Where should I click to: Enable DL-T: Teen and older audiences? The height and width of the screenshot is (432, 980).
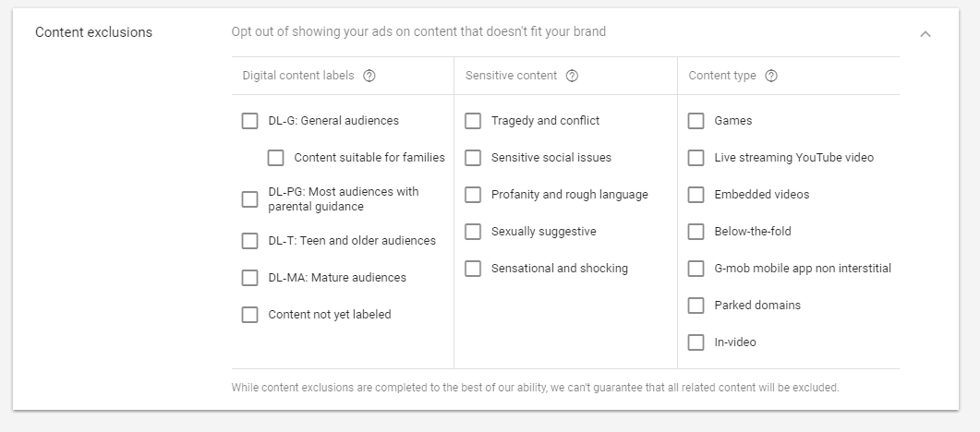click(x=250, y=240)
